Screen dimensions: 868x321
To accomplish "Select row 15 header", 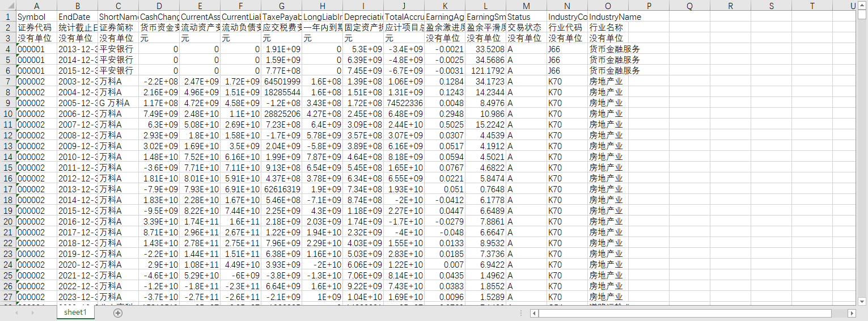I will coord(8,168).
